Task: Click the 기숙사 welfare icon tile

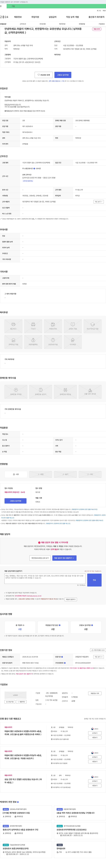Action: coord(33,326)
